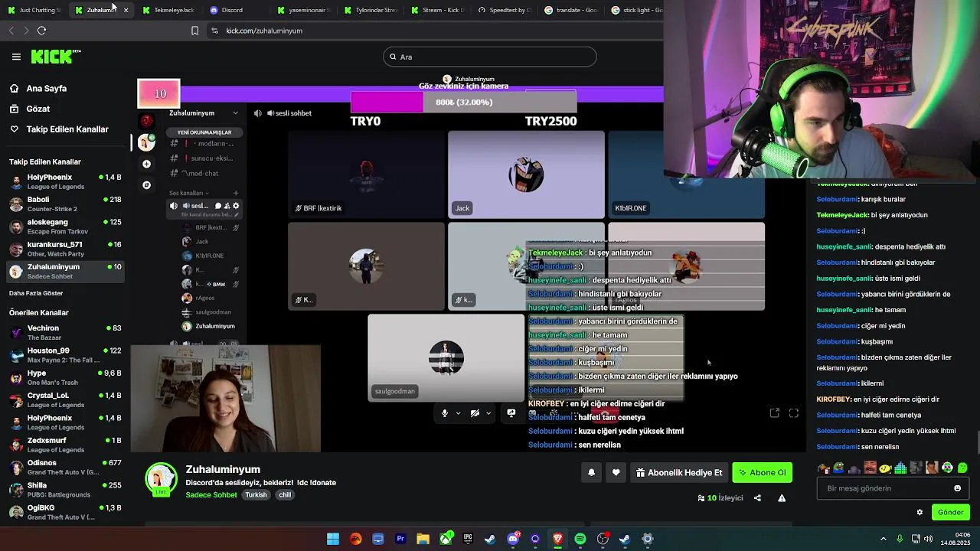The image size is (980, 551).
Task: Open microphone options chevron in Discord
Action: click(x=458, y=413)
